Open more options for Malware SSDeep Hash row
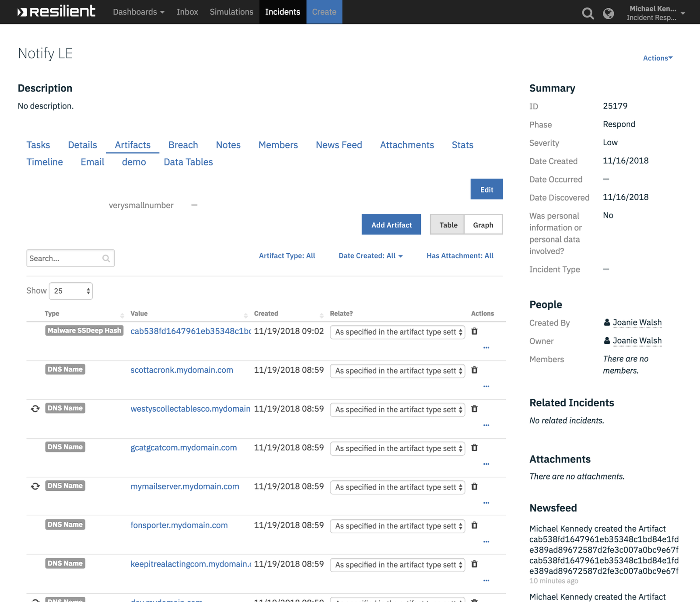700x602 pixels. [x=486, y=347]
